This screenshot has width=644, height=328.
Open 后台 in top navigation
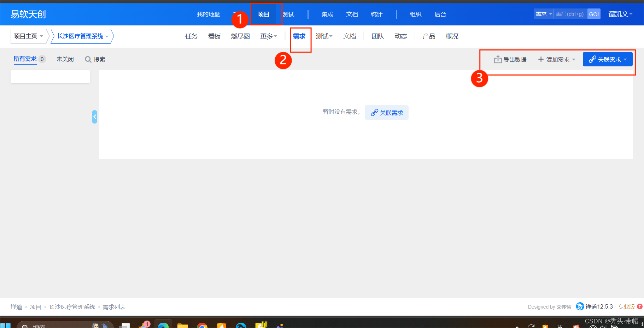coord(440,14)
